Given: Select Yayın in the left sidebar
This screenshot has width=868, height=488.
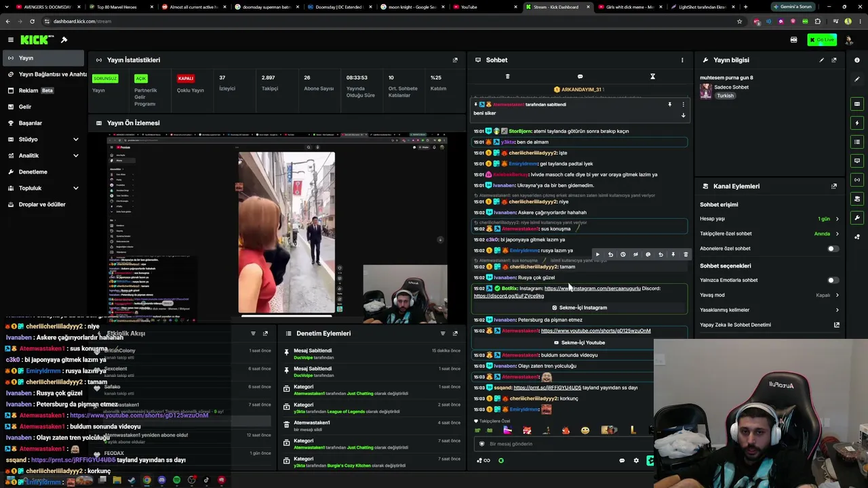Looking at the screenshot, I should tap(42, 58).
